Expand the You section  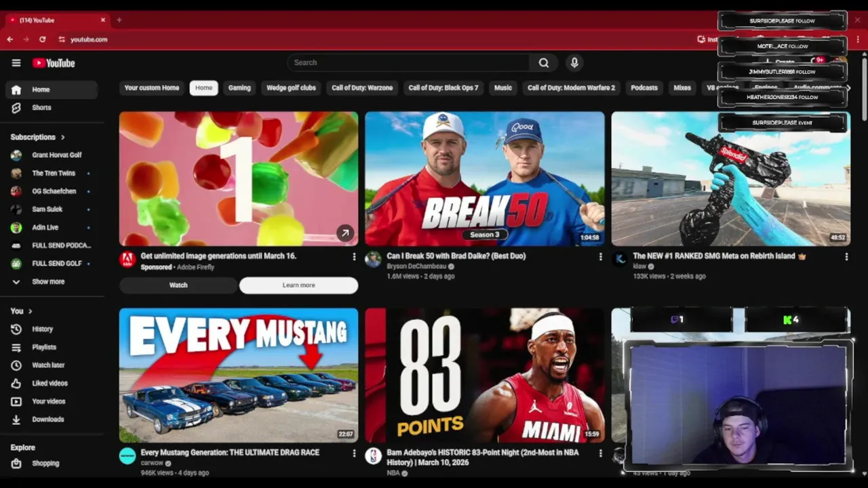pos(22,311)
